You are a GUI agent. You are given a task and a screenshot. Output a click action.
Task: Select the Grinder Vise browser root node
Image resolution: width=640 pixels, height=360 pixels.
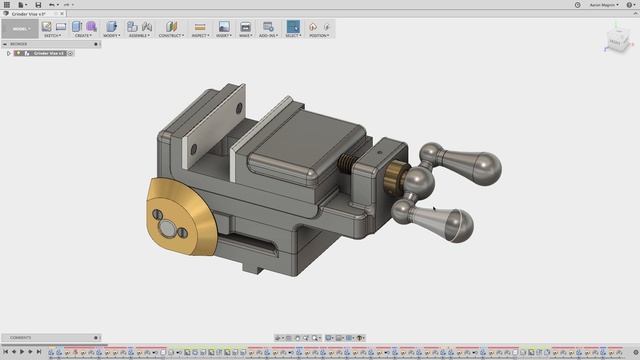pyautogui.click(x=45, y=53)
